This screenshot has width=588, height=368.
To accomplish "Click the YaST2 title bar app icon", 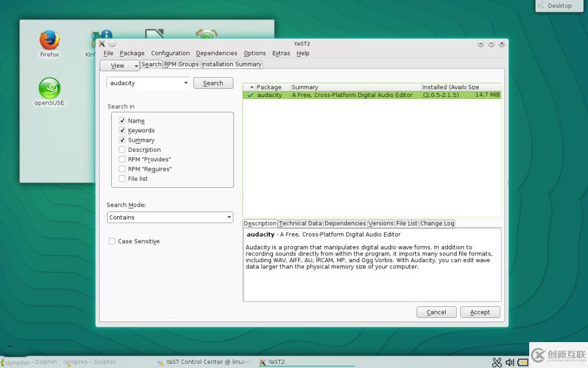I will (102, 44).
